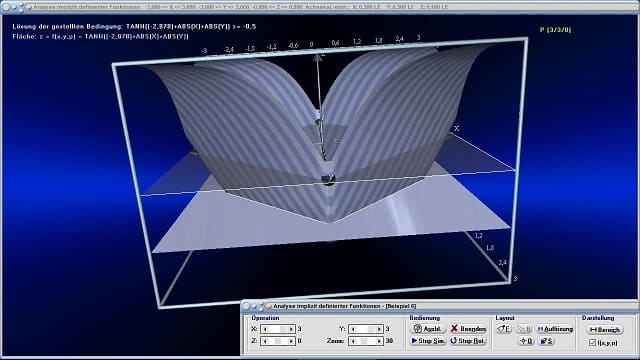Click the control panel title 'Analyse implizit definierter Funktionen - [Beispiel 6]'
The height and width of the screenshot is (360, 640).
point(344,306)
